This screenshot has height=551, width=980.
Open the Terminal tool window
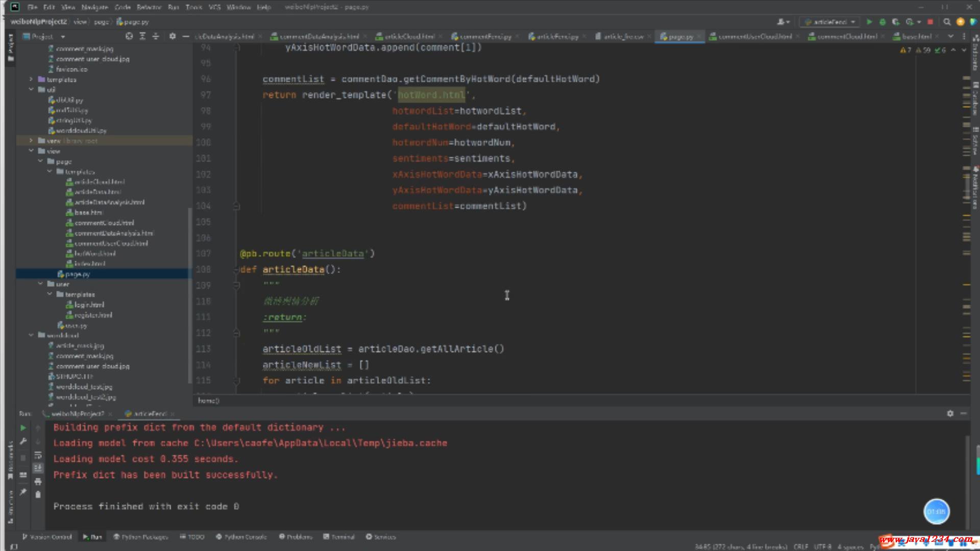pyautogui.click(x=339, y=537)
